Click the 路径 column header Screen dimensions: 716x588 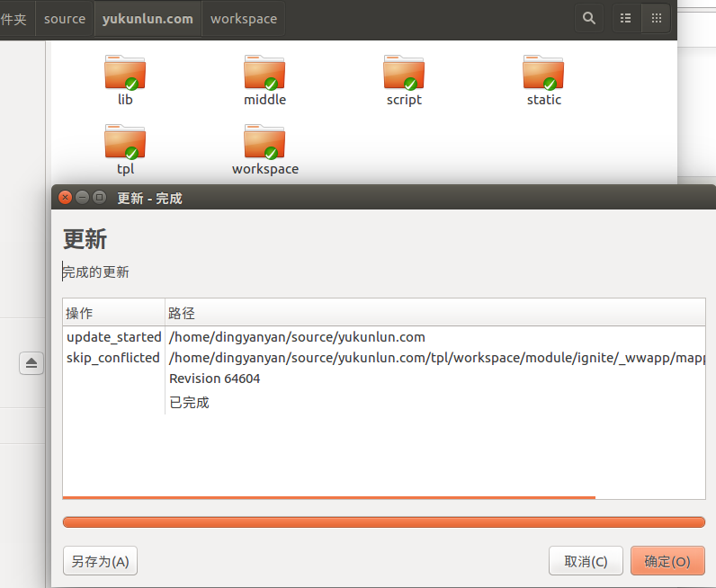click(434, 313)
